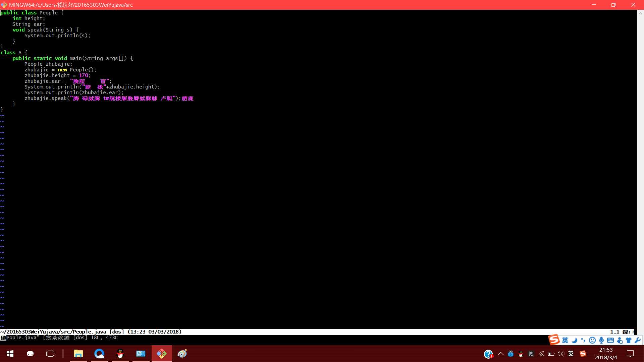The image size is (644, 362).
Task: Open the Cortana search bubble icon
Action: 30,354
